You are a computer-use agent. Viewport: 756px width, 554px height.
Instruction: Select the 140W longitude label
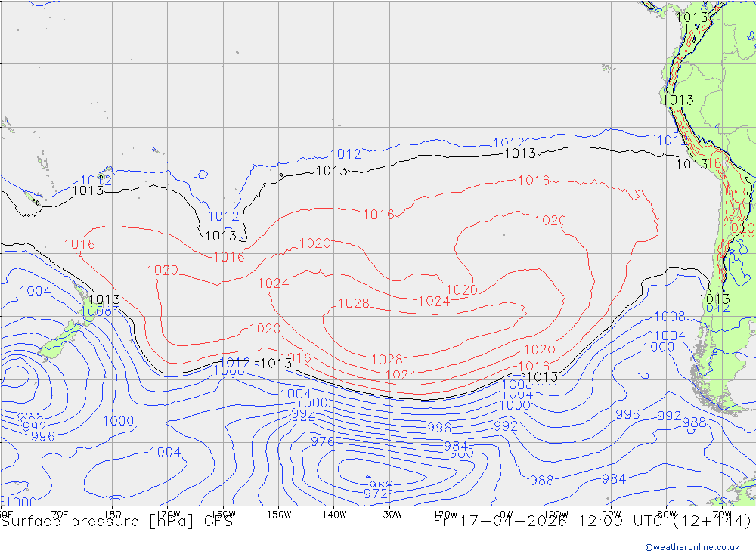(334, 515)
